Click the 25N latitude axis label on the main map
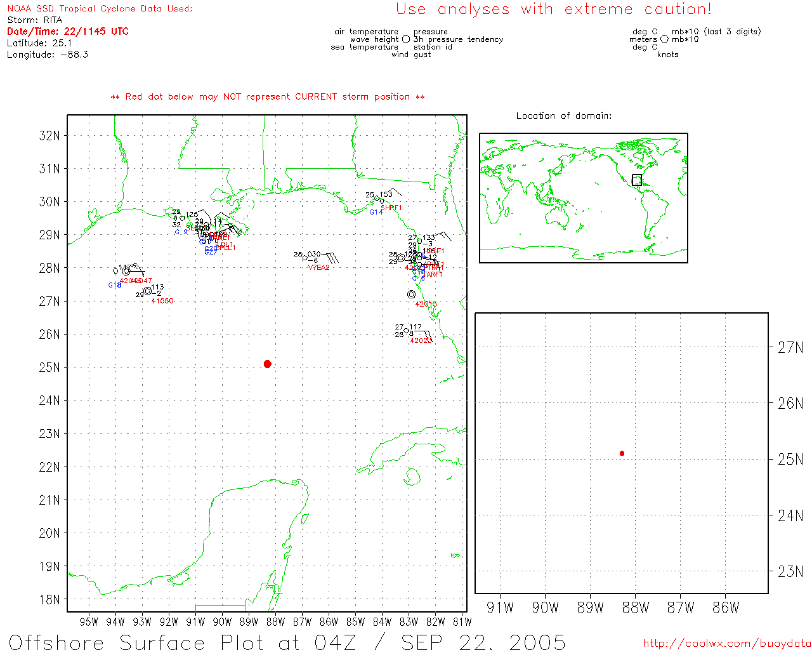This screenshot has height=650, width=812. pyautogui.click(x=49, y=367)
